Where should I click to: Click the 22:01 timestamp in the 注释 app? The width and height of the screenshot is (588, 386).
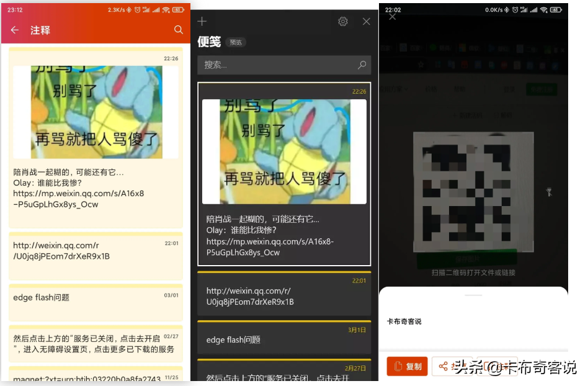pos(171,243)
